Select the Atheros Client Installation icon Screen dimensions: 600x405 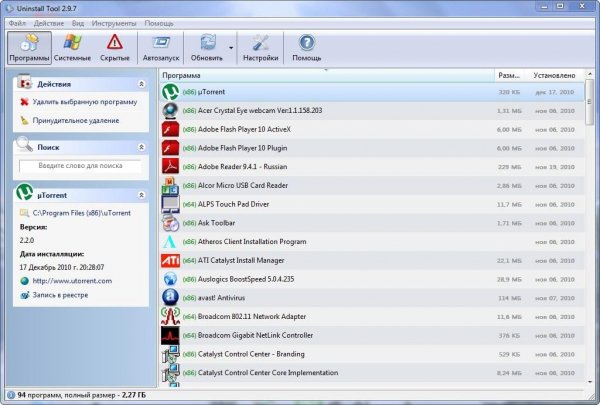(170, 242)
